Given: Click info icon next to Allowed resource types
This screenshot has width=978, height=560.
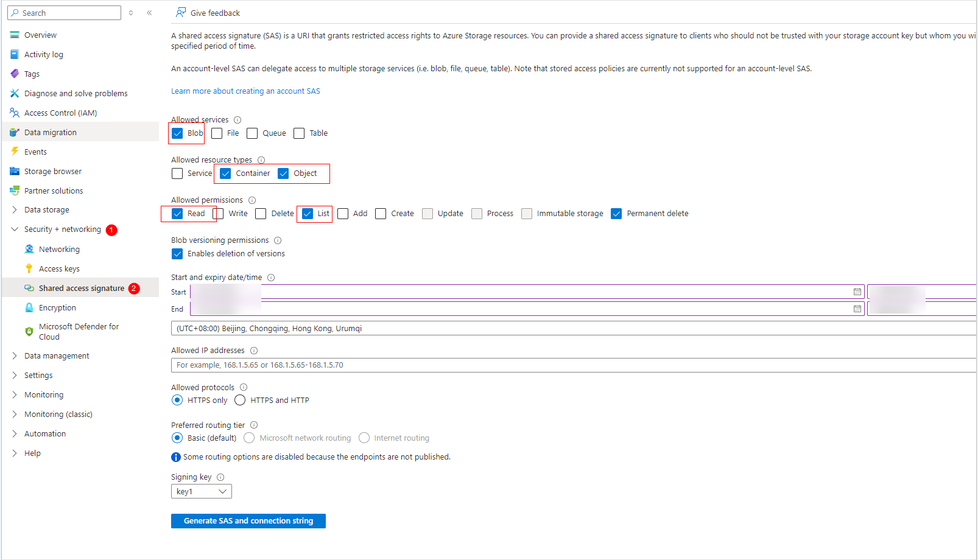Looking at the screenshot, I should click(x=261, y=160).
